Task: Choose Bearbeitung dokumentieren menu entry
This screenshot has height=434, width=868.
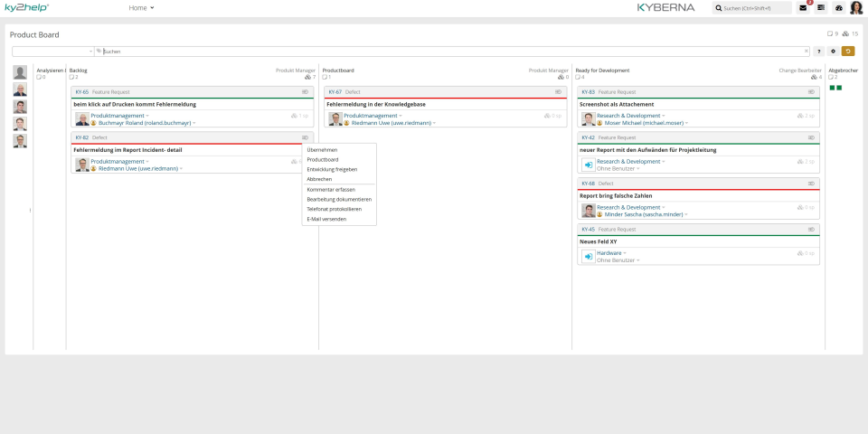Action: [x=339, y=199]
